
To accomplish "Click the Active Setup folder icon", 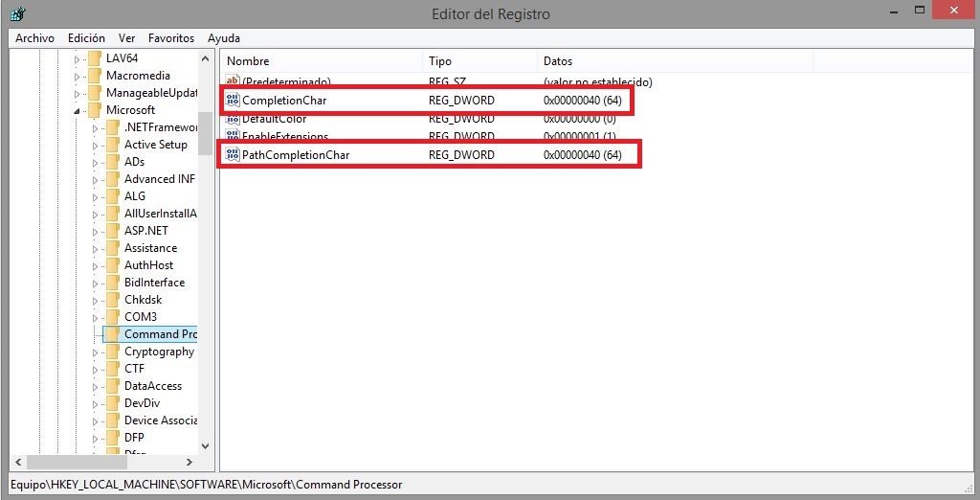I will (x=113, y=146).
